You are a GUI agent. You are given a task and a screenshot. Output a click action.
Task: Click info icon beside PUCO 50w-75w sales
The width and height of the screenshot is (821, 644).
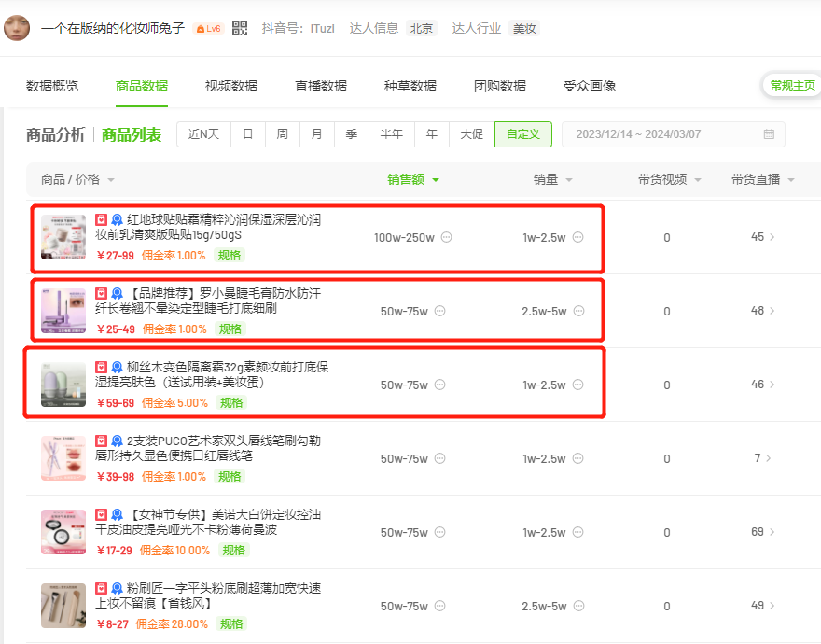[x=439, y=458]
